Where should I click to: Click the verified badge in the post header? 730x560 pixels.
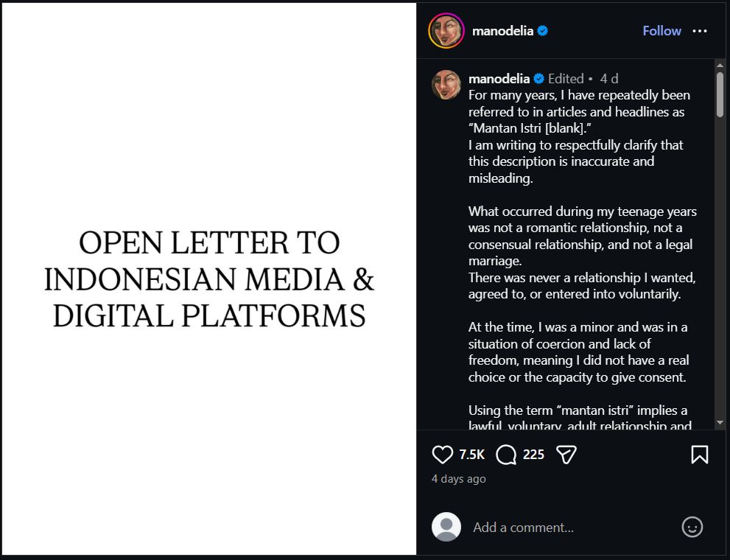pyautogui.click(x=543, y=31)
